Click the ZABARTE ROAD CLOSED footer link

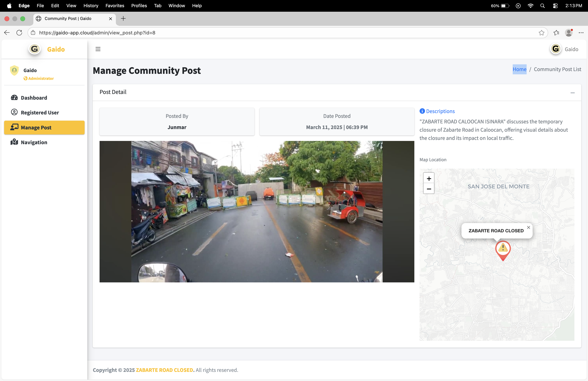(164, 370)
